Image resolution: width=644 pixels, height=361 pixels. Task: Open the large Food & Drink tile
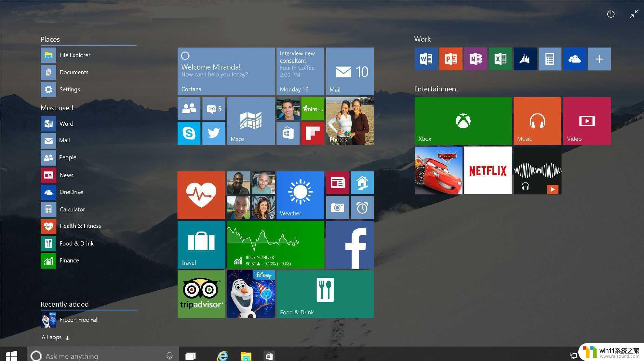pos(325,294)
